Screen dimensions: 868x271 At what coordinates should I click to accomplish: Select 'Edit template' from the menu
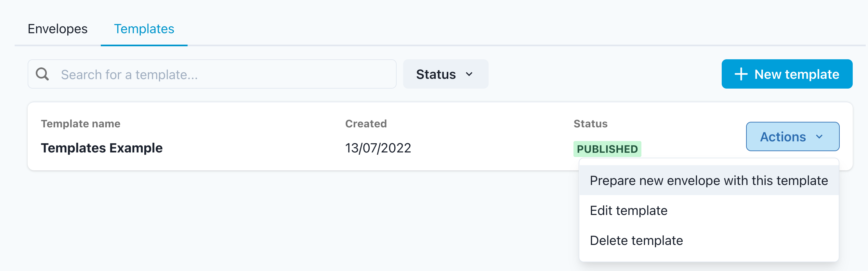(x=628, y=211)
